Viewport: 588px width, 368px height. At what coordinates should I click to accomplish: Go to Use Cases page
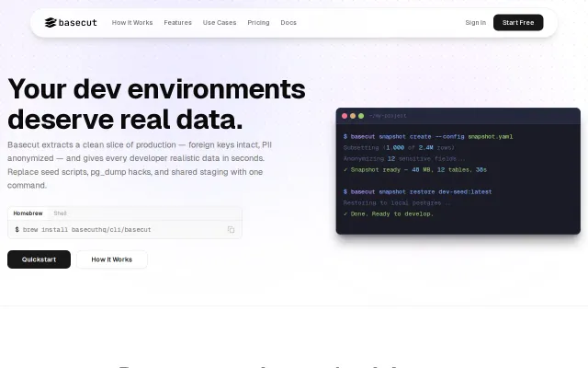click(220, 22)
